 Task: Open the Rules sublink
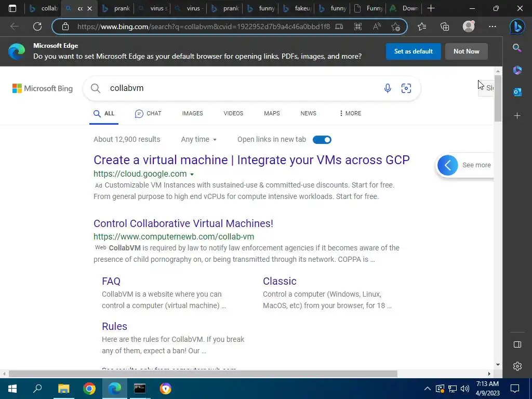tap(114, 326)
